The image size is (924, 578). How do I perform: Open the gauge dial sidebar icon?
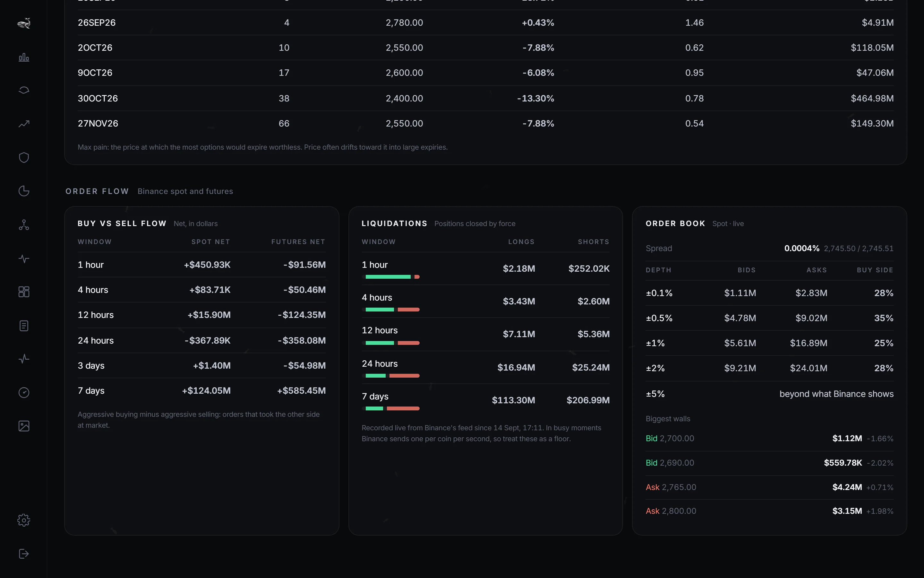tap(24, 393)
